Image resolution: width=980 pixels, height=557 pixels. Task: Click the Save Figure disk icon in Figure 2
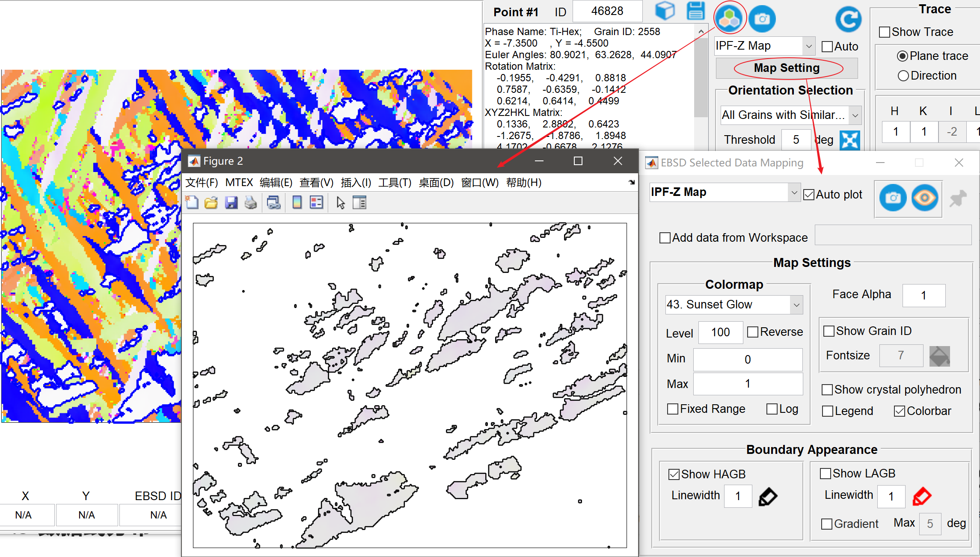[x=231, y=202]
